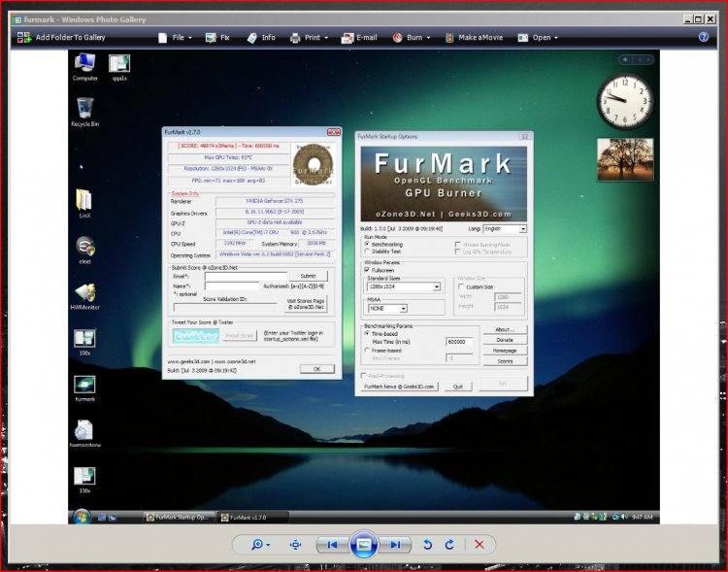This screenshot has width=728, height=572.
Task: Click the Twitter logo button
Action: click(x=195, y=336)
